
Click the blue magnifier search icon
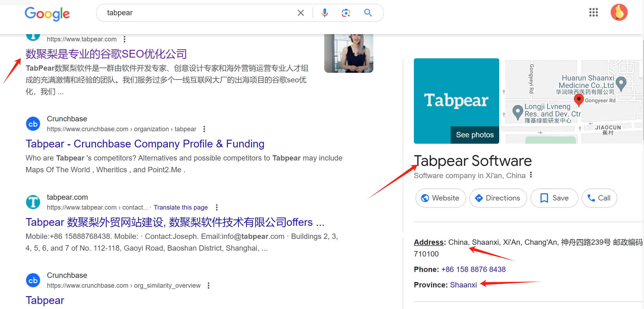point(368,13)
